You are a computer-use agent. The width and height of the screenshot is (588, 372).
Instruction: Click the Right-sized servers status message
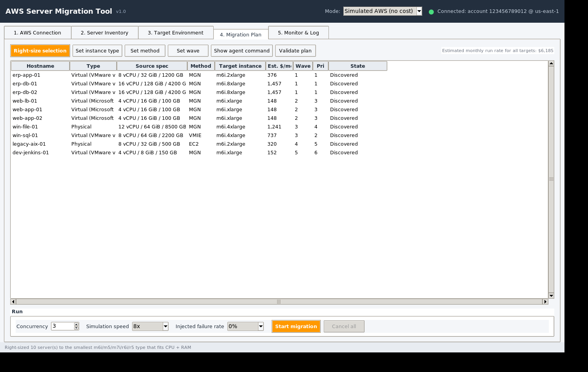98,347
